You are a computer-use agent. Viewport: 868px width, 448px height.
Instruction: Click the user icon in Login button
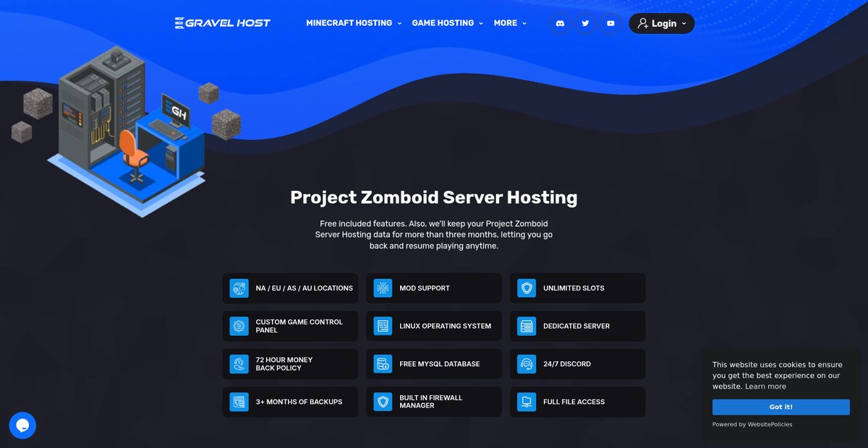point(642,23)
